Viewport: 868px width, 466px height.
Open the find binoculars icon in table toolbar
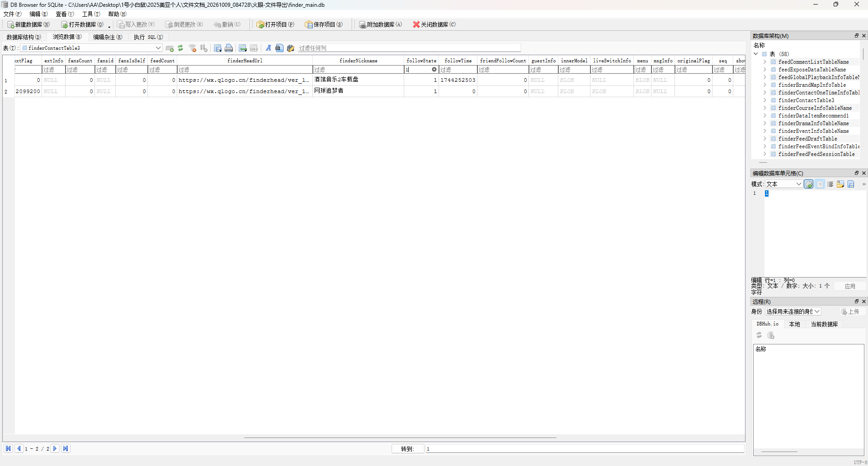(279, 48)
